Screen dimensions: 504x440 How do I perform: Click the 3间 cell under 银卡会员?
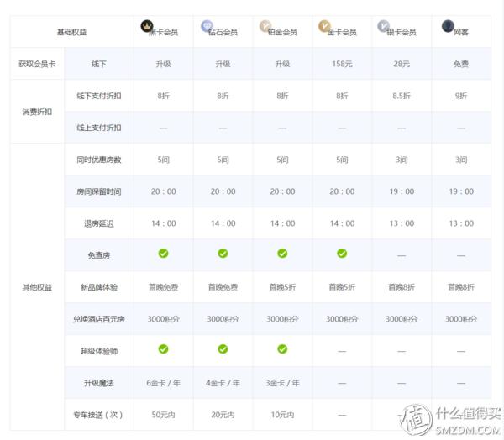pyautogui.click(x=402, y=160)
